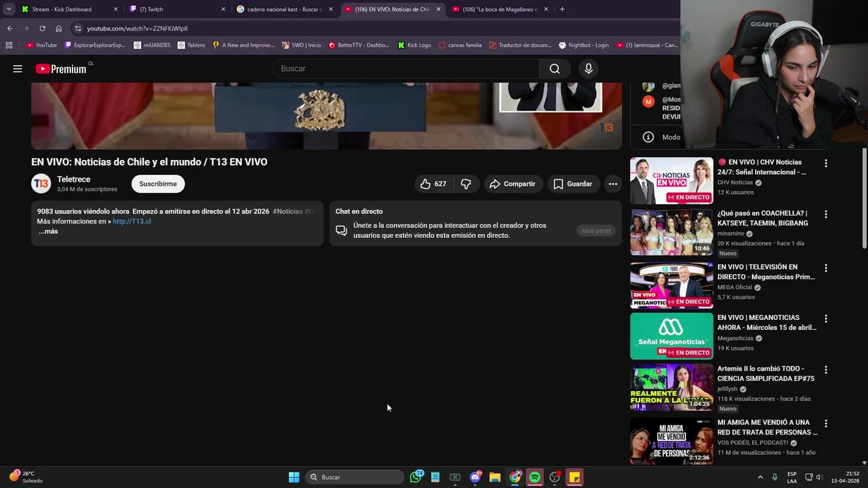Viewport: 868px width, 488px height.
Task: Open options for CHV Noticias video
Action: pyautogui.click(x=825, y=163)
